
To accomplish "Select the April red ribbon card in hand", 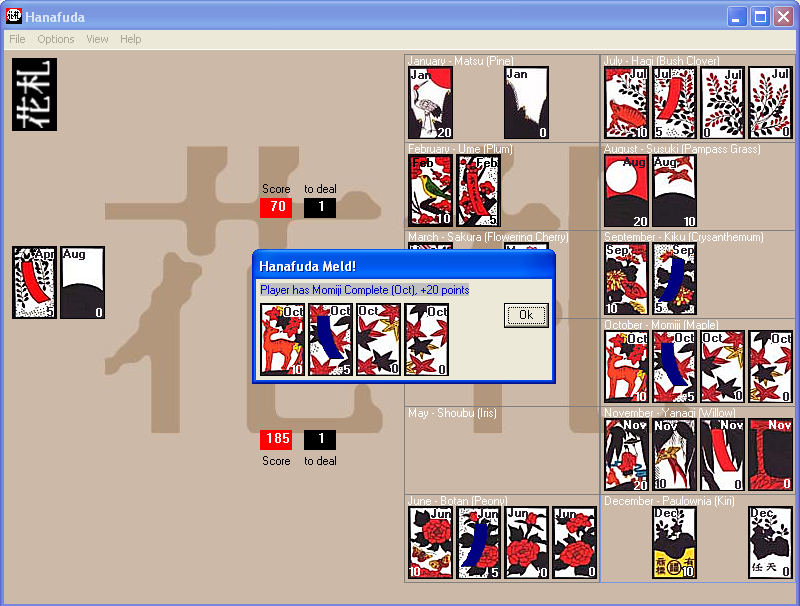I will 35,283.
